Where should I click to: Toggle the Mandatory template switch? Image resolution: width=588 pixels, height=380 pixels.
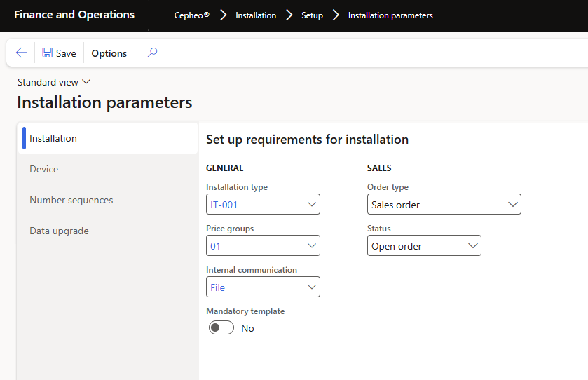(221, 328)
